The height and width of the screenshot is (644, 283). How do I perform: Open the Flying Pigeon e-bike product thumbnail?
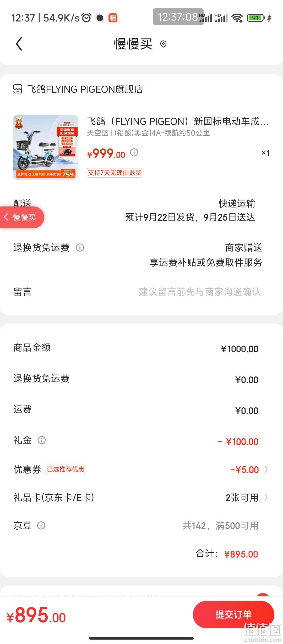tap(46, 147)
